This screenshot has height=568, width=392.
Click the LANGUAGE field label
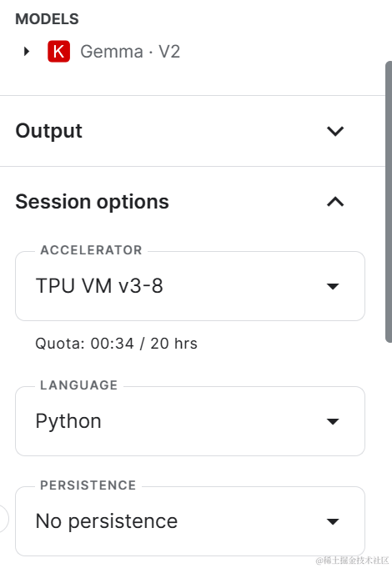point(79,385)
